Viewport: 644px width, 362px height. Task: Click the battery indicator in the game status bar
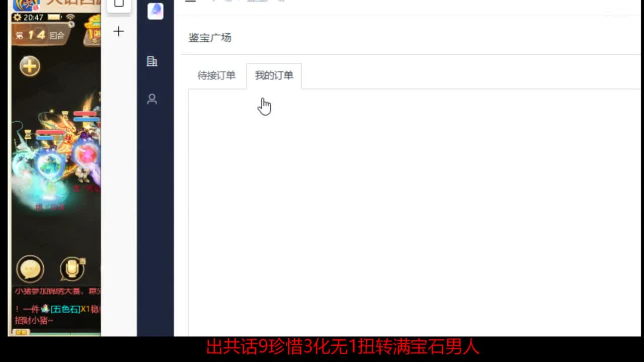(53, 18)
